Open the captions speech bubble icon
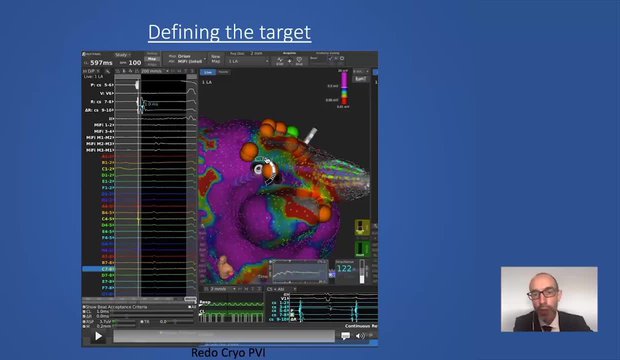620x360 pixels. [345, 336]
